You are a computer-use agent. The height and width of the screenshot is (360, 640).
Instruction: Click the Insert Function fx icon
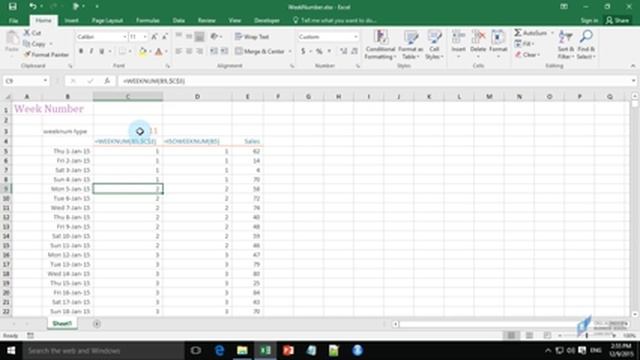[x=107, y=81]
